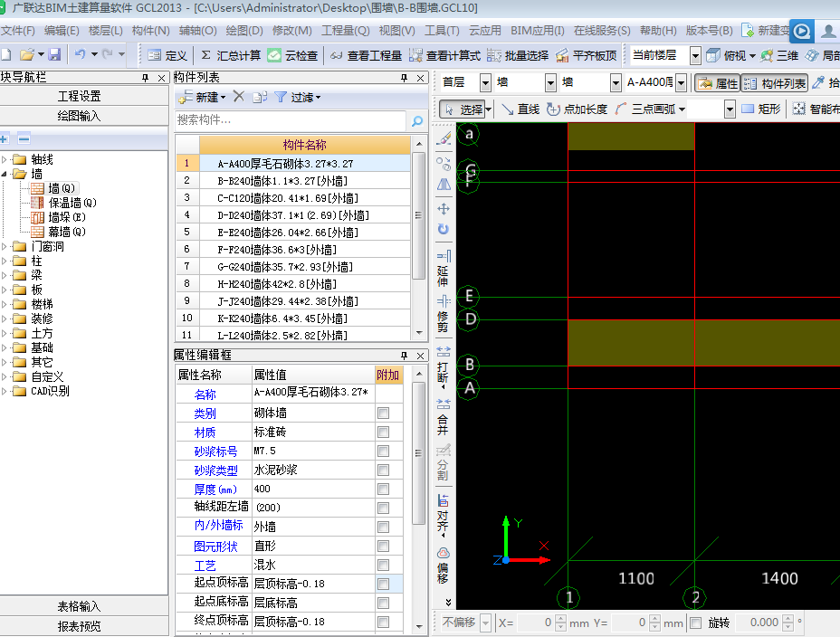Open the 文件(F) menu
The height and width of the screenshot is (637, 840).
pyautogui.click(x=18, y=31)
